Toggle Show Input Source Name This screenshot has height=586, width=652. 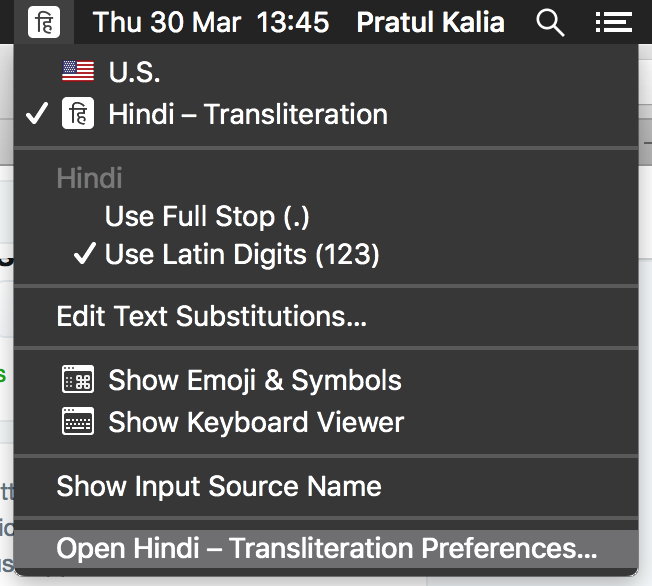(218, 487)
